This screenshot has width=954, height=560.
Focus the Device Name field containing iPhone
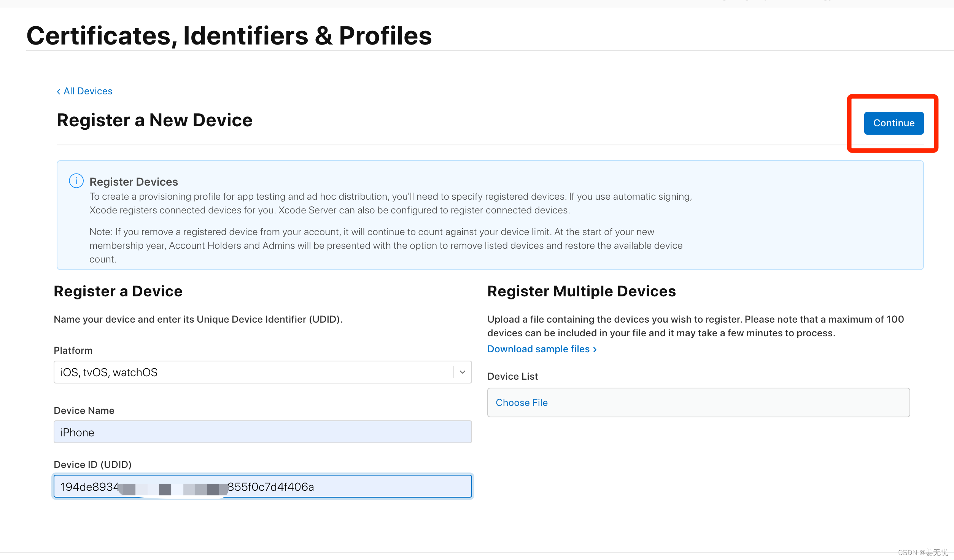click(x=262, y=432)
